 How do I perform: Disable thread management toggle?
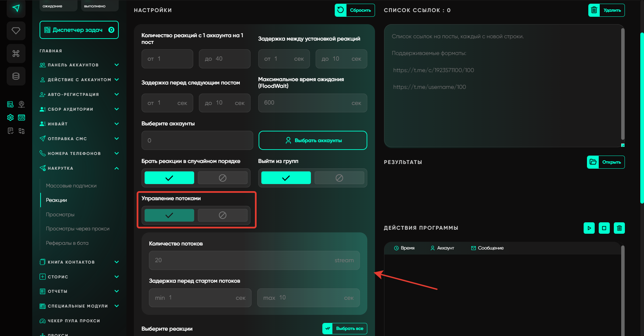tap(222, 215)
